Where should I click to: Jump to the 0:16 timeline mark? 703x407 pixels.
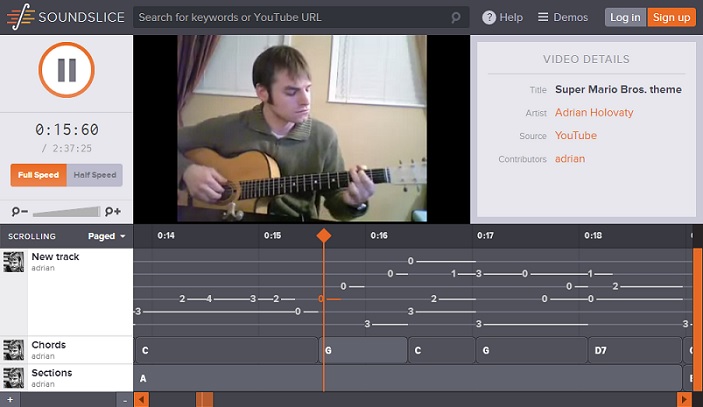point(379,235)
